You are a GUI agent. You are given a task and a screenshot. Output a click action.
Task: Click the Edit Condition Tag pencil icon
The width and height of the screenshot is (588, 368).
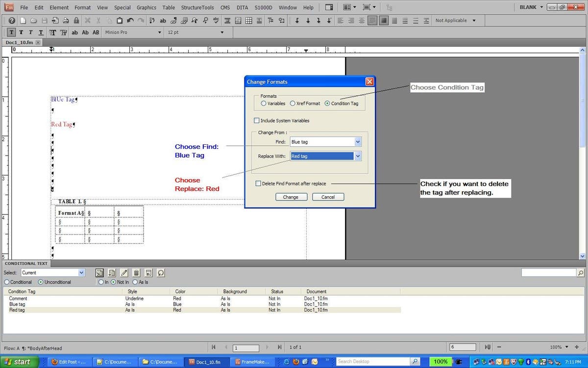pos(124,273)
